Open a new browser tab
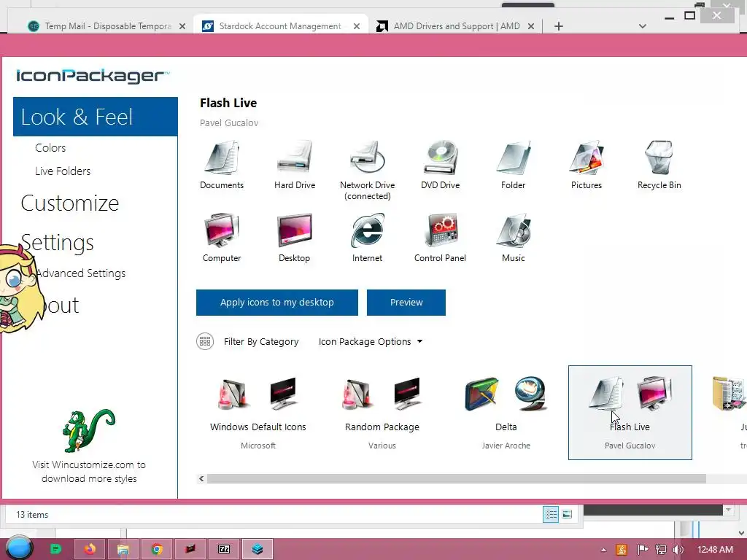The width and height of the screenshot is (747, 560). pos(559,26)
